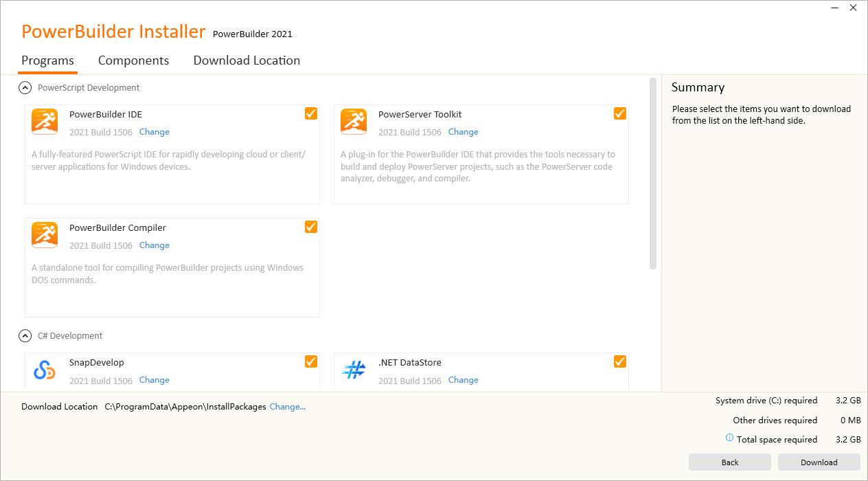This screenshot has height=481, width=868.
Task: Click Change... next to the download location path
Action: (288, 407)
